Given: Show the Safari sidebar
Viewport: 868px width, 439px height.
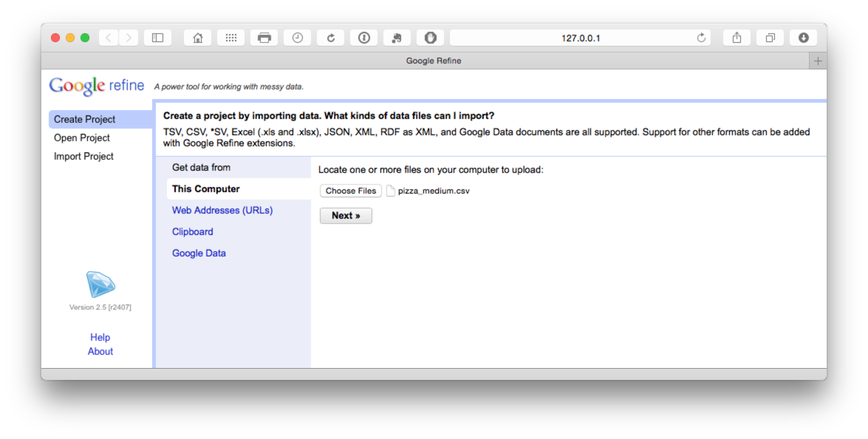Looking at the screenshot, I should click(x=157, y=38).
